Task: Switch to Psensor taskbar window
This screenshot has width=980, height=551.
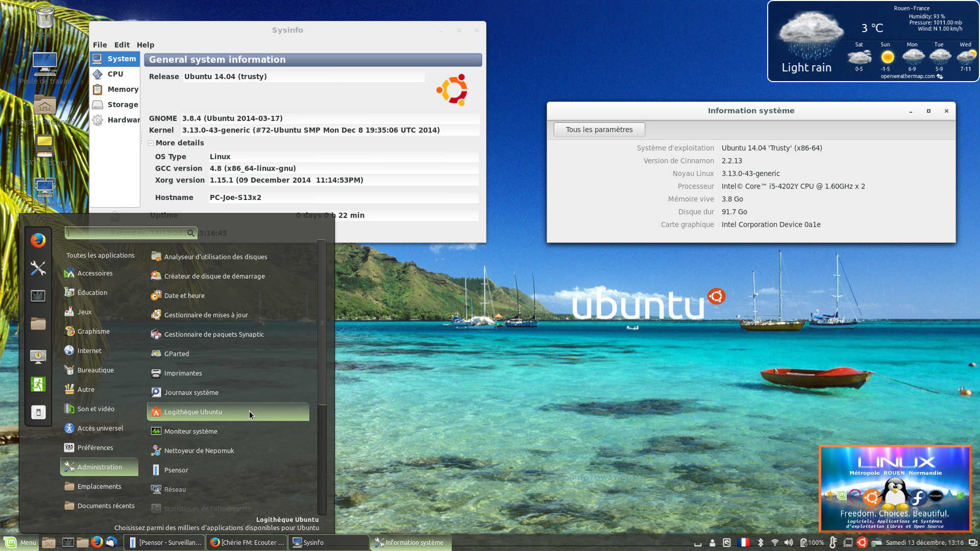Action: [164, 542]
